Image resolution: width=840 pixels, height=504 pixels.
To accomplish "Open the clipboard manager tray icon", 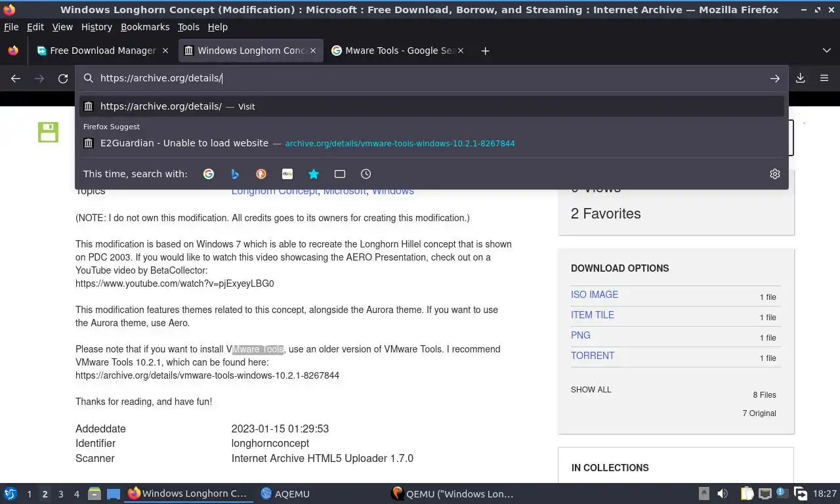I will click(x=747, y=493).
